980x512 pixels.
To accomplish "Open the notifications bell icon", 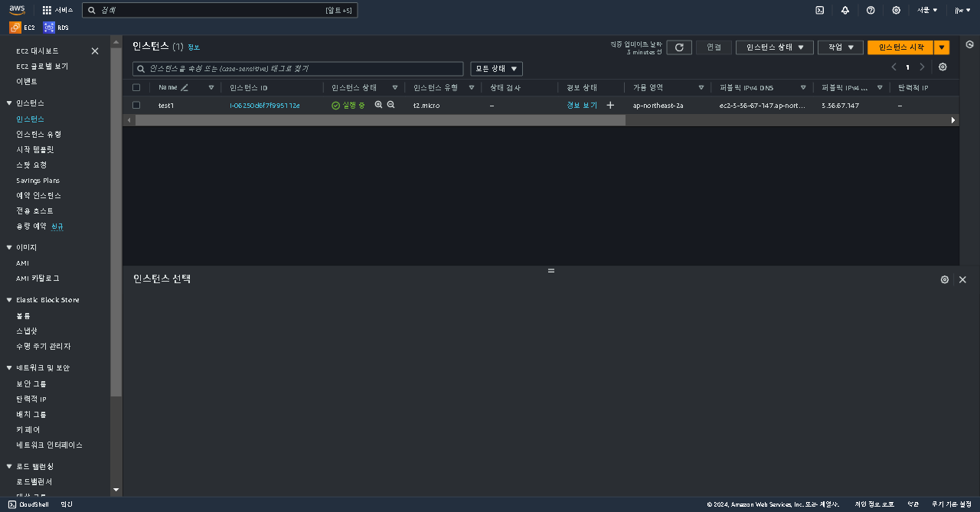I will coord(845,10).
